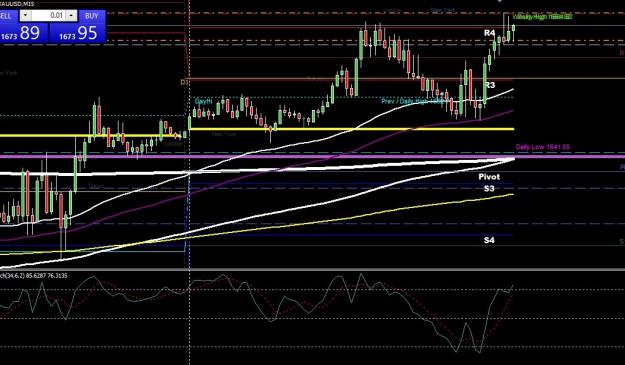Click the R4 pivot level label

point(489,33)
